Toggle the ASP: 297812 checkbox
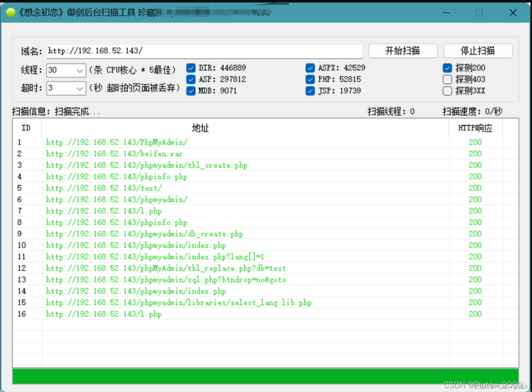This screenshot has width=532, height=392. [191, 79]
